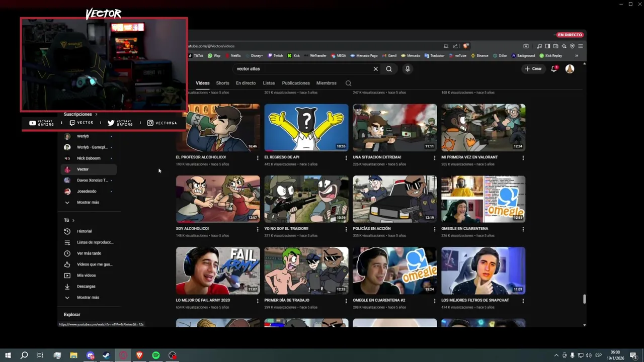Viewport: 644px width, 362px height.
Task: Open the PRIMER DÍA DE TRABAJO video title
Action: [287, 300]
